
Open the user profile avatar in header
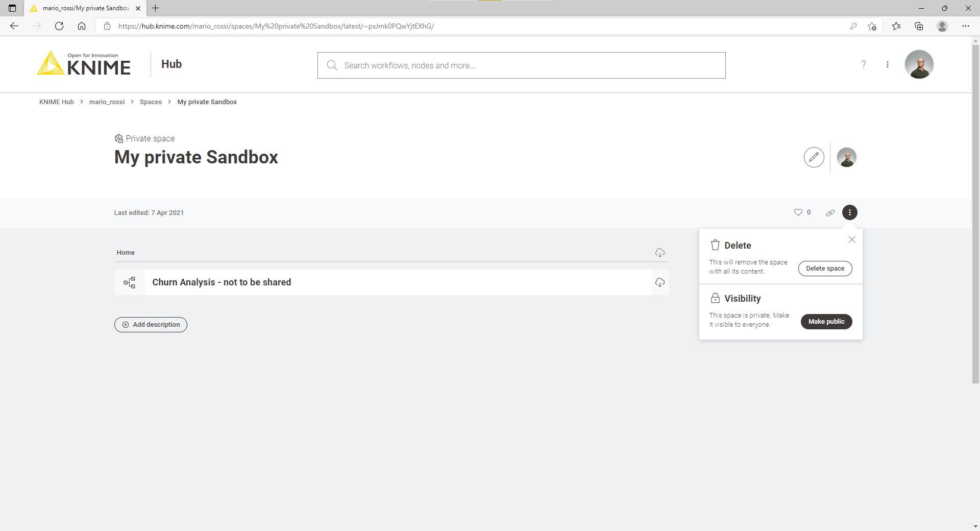coord(919,64)
